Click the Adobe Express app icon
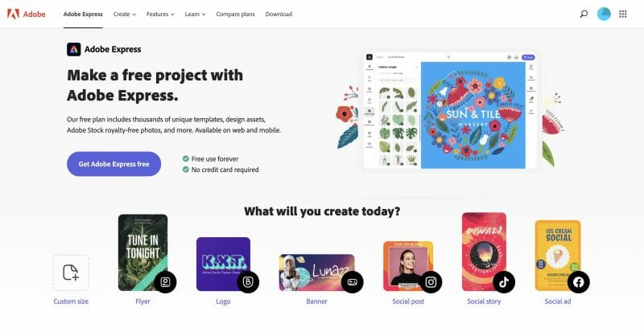 pyautogui.click(x=74, y=49)
